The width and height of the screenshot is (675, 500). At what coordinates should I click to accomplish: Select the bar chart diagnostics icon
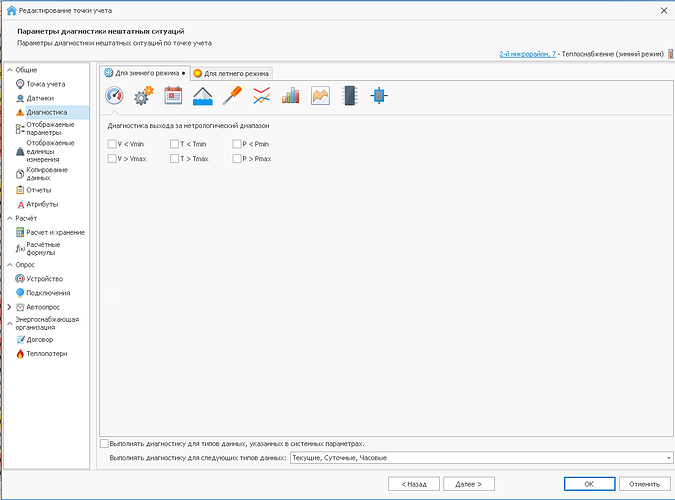point(291,96)
